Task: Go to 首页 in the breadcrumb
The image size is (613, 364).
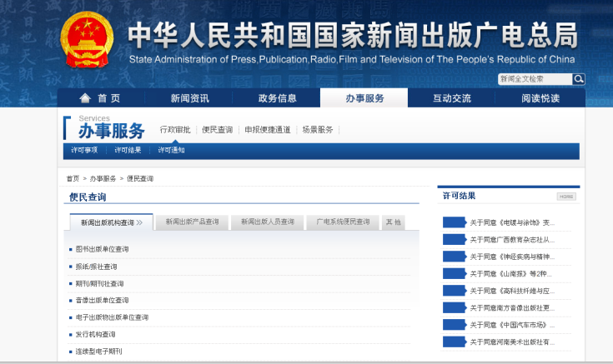Action: pyautogui.click(x=73, y=178)
